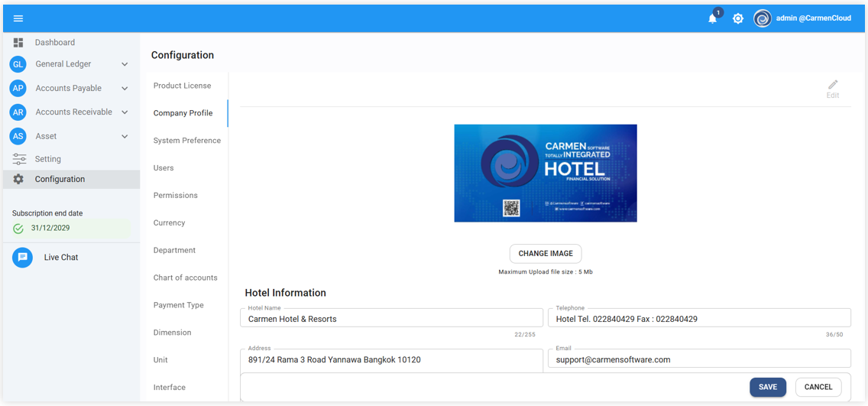This screenshot has height=406, width=868.
Task: Expand the Accounts Receivable chevron
Action: pos(125,112)
